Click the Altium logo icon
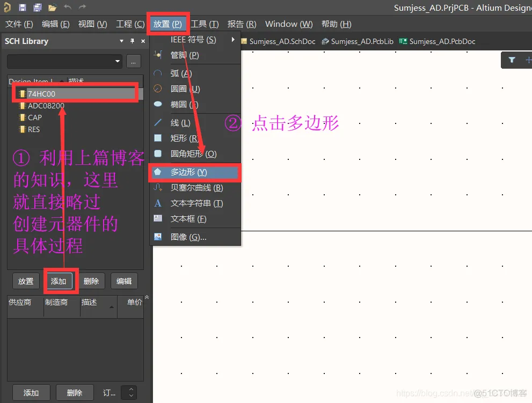 (7, 7)
